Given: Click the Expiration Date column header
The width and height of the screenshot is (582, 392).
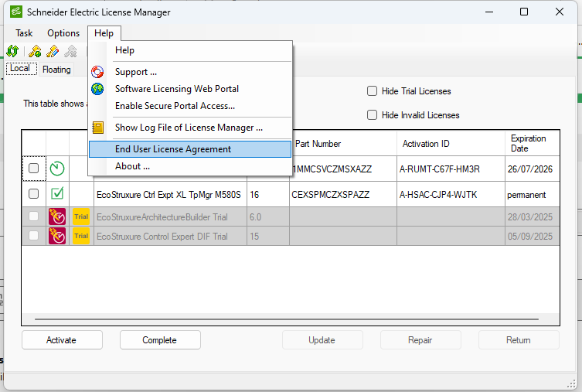Looking at the screenshot, I should tap(532, 144).
